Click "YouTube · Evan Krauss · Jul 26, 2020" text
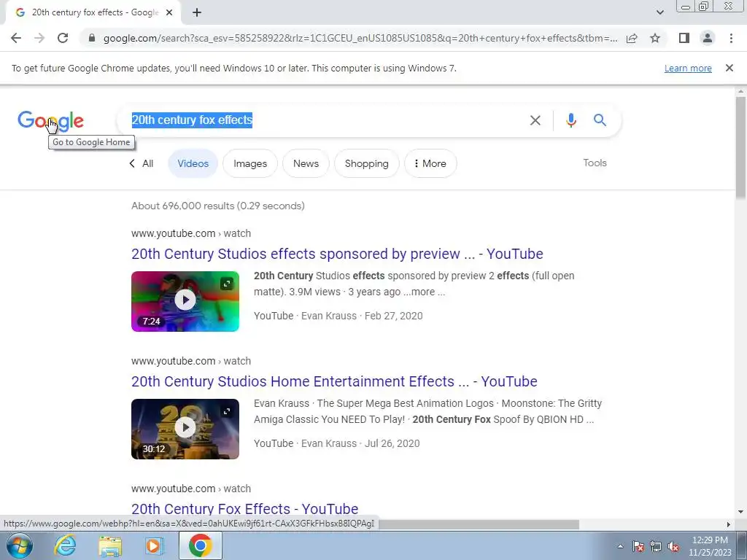The width and height of the screenshot is (747, 560). pos(337,443)
